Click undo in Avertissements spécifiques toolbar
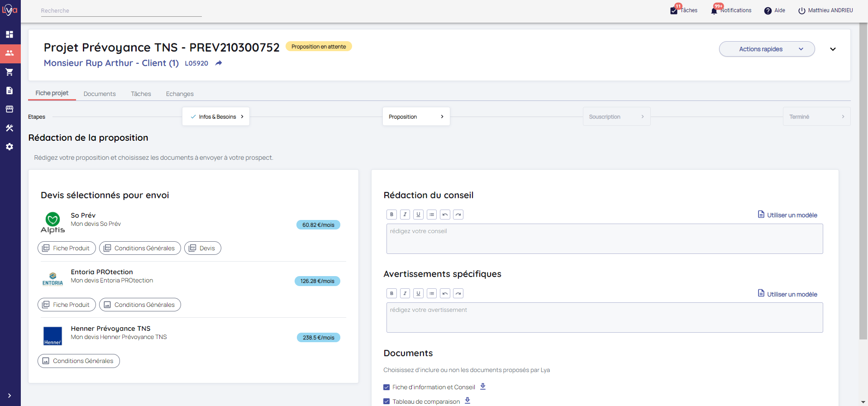 pos(445,293)
